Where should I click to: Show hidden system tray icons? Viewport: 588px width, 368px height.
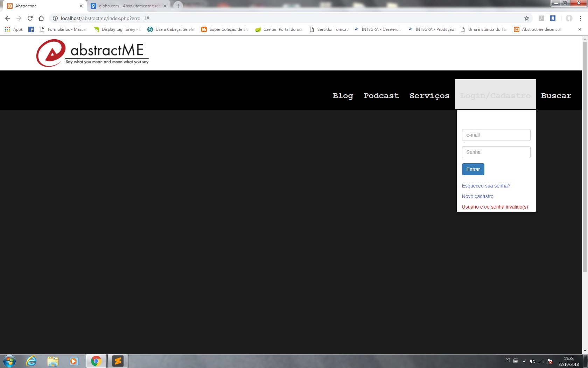pyautogui.click(x=524, y=361)
